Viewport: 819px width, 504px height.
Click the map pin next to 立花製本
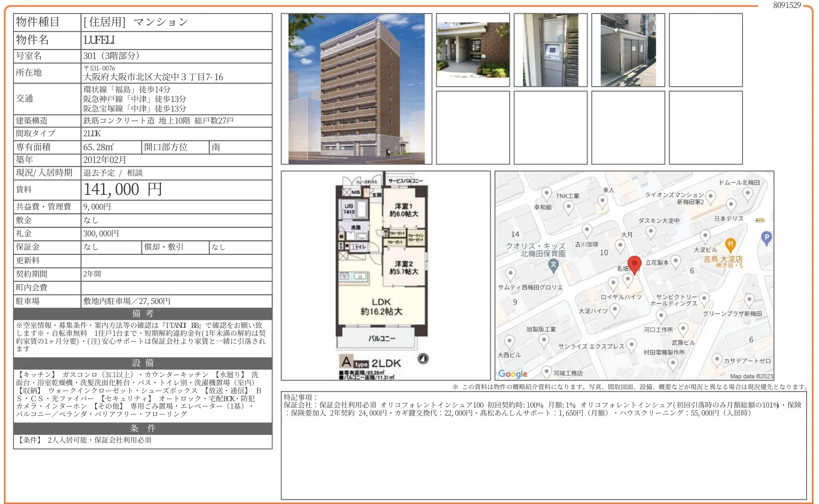click(676, 261)
